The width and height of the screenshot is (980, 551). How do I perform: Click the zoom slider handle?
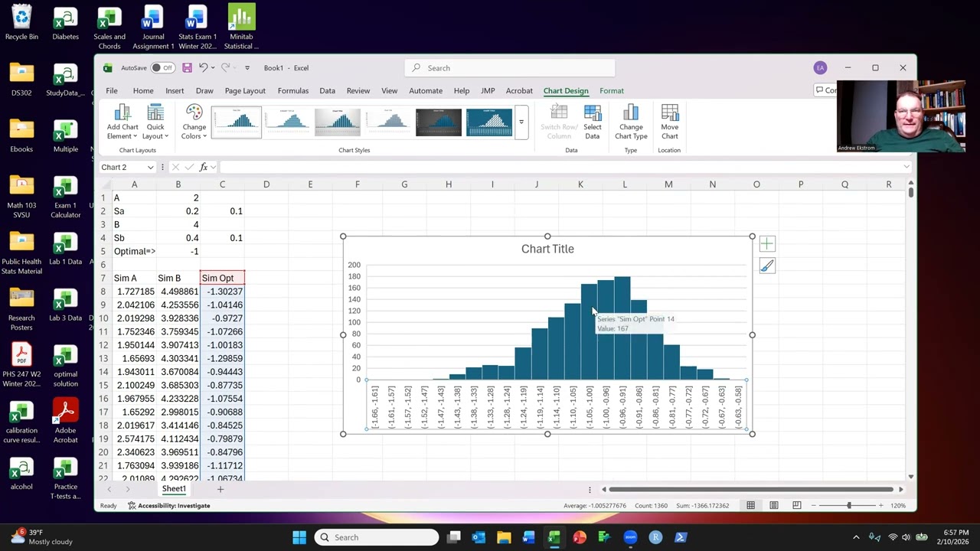pos(848,505)
